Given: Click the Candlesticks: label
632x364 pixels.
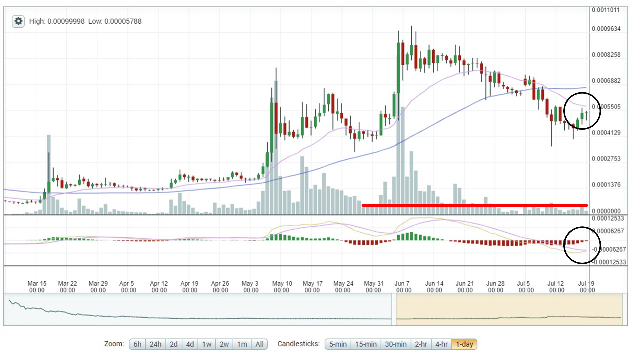Looking at the screenshot, I should [299, 344].
